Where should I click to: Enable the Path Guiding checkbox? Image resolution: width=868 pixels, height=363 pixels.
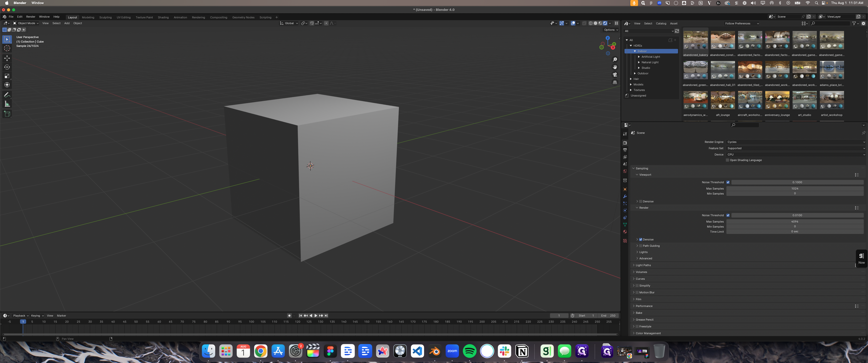pos(641,246)
